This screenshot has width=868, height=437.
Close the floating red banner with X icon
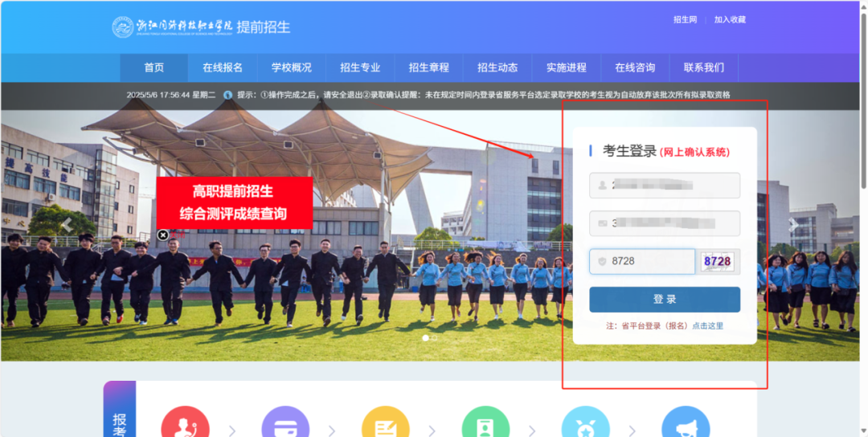pos(163,235)
